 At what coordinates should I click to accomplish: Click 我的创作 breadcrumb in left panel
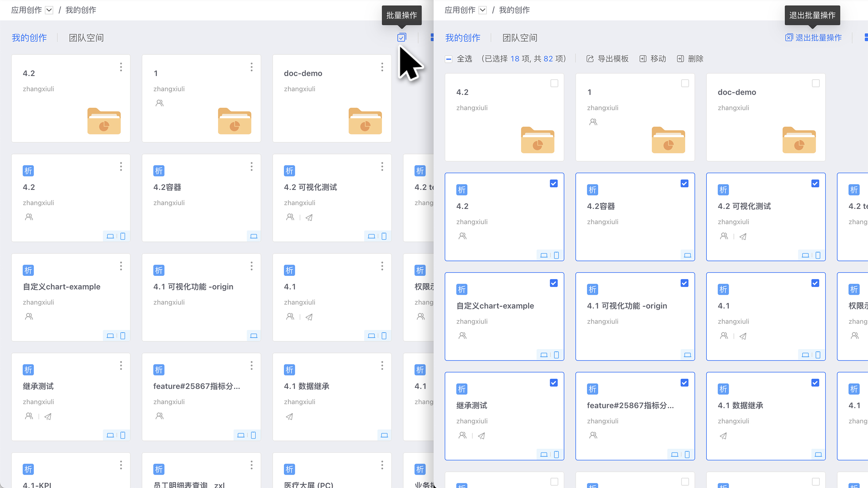(81, 10)
